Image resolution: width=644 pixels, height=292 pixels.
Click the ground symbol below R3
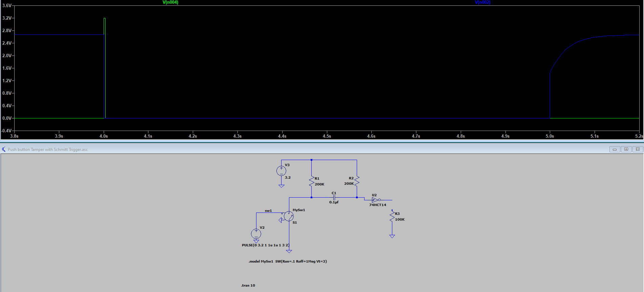392,236
